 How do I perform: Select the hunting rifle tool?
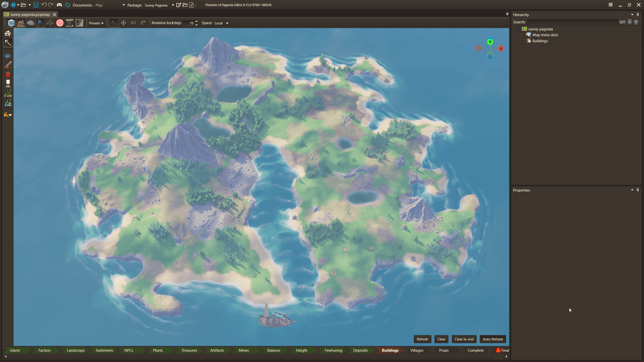(x=8, y=65)
